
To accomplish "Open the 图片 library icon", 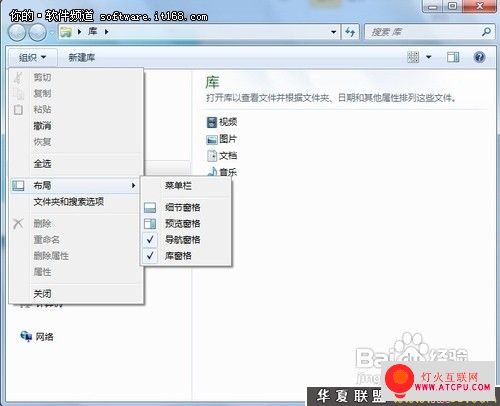I will point(212,139).
